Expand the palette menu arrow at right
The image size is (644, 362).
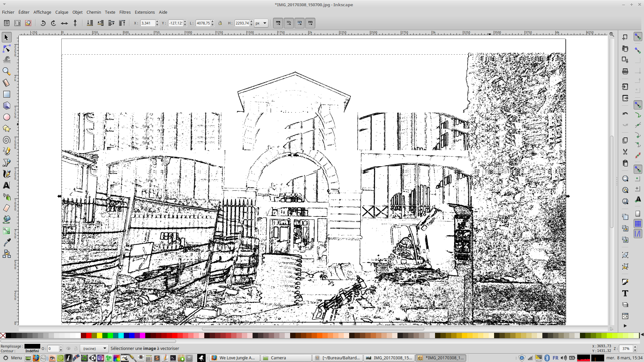[642, 335]
